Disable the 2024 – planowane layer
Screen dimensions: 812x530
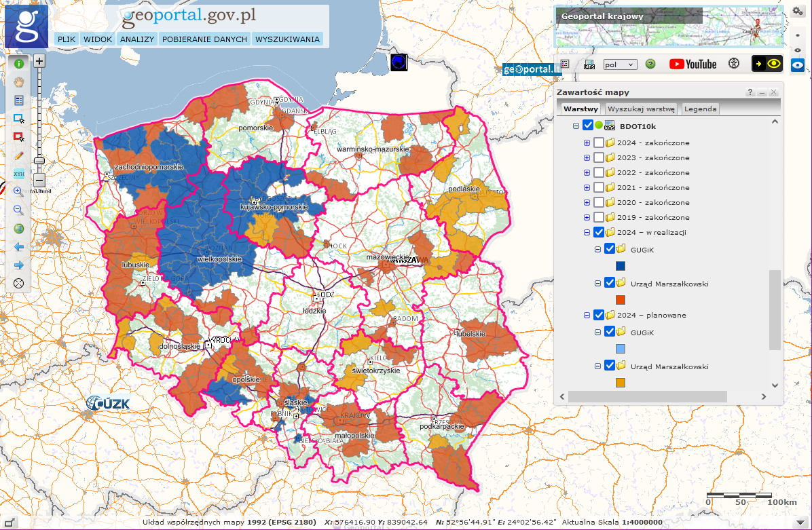point(599,315)
